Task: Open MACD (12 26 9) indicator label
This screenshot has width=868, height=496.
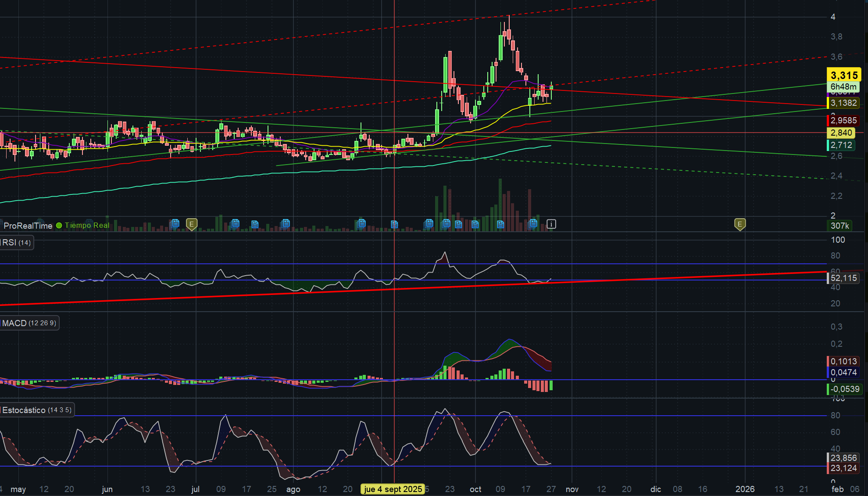Action: (29, 323)
